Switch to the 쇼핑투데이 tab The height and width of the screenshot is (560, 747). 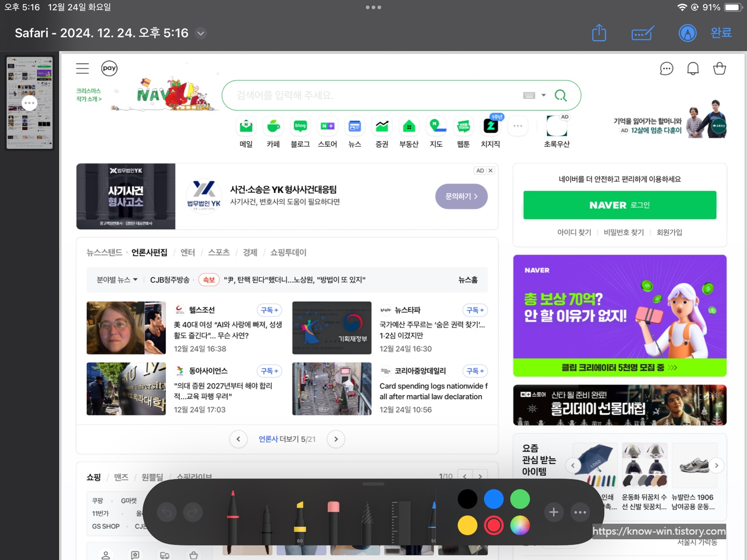pyautogui.click(x=288, y=253)
